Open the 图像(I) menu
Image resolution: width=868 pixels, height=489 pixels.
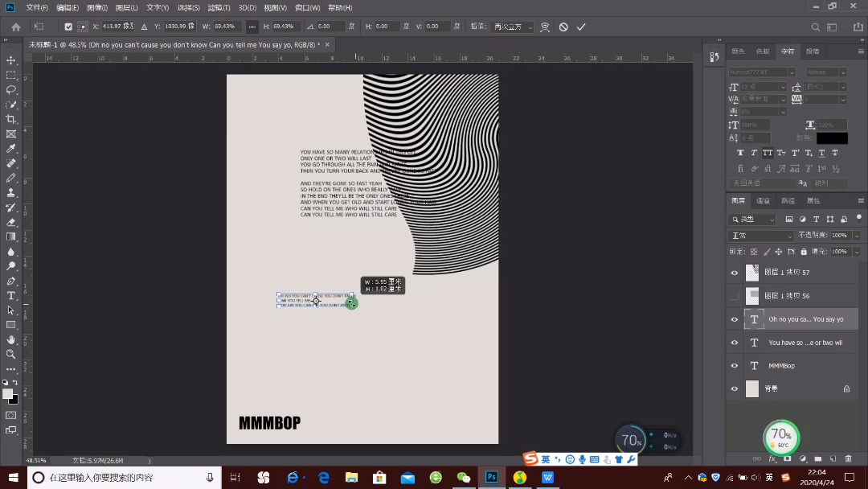[97, 8]
